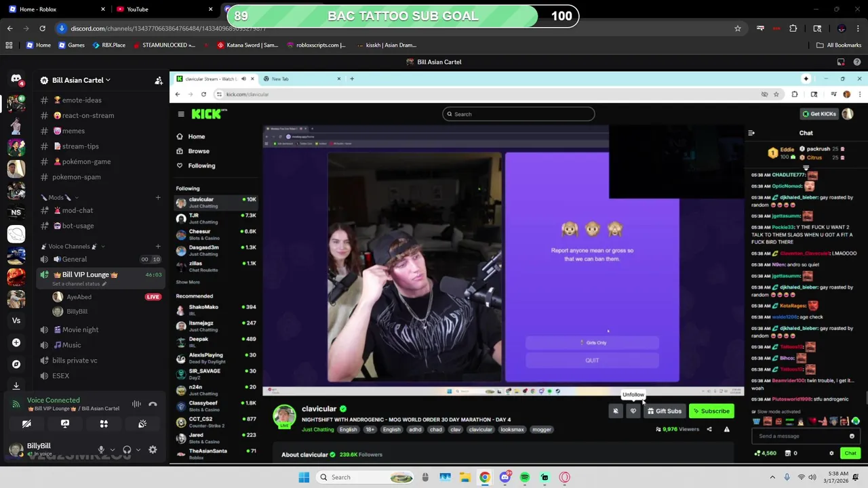Open the pokémon-game channel
868x488 pixels.
(x=100, y=161)
